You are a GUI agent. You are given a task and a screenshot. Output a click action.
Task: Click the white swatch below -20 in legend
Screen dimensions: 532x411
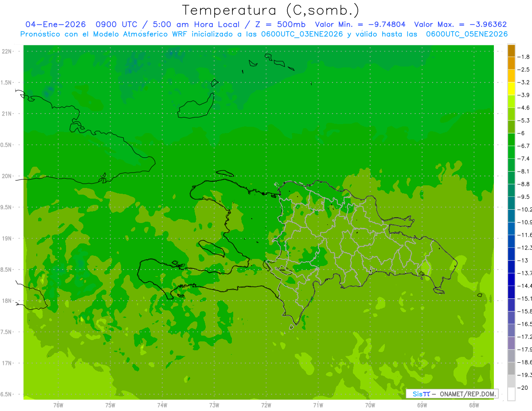pyautogui.click(x=511, y=394)
